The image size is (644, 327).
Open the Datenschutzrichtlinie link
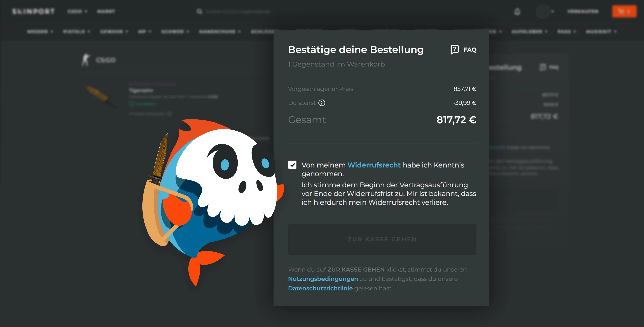click(x=320, y=288)
